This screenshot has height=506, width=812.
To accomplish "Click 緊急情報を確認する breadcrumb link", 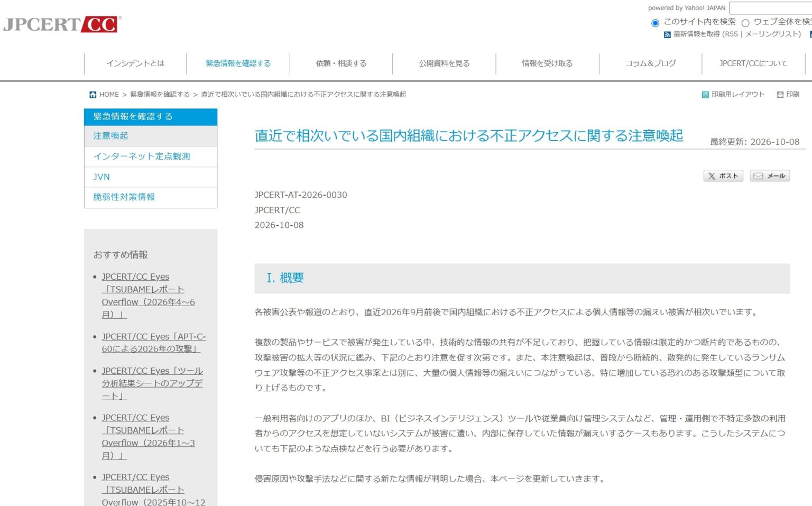I will click(160, 95).
